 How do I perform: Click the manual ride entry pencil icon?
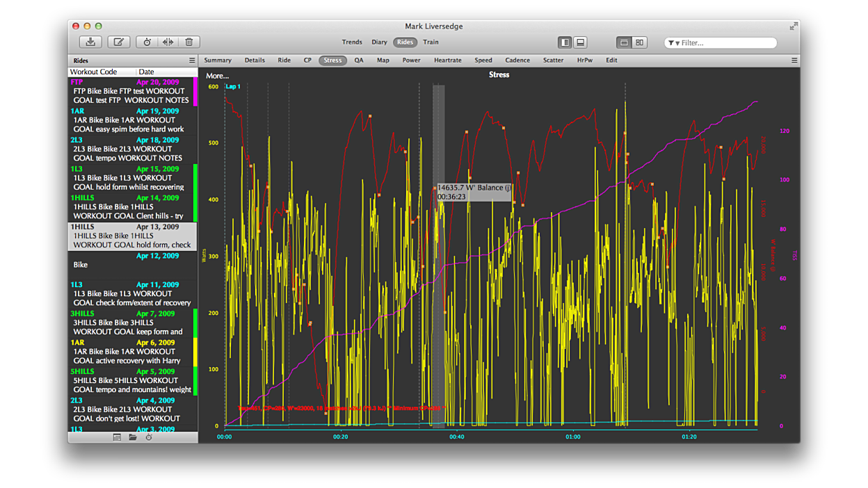click(118, 42)
